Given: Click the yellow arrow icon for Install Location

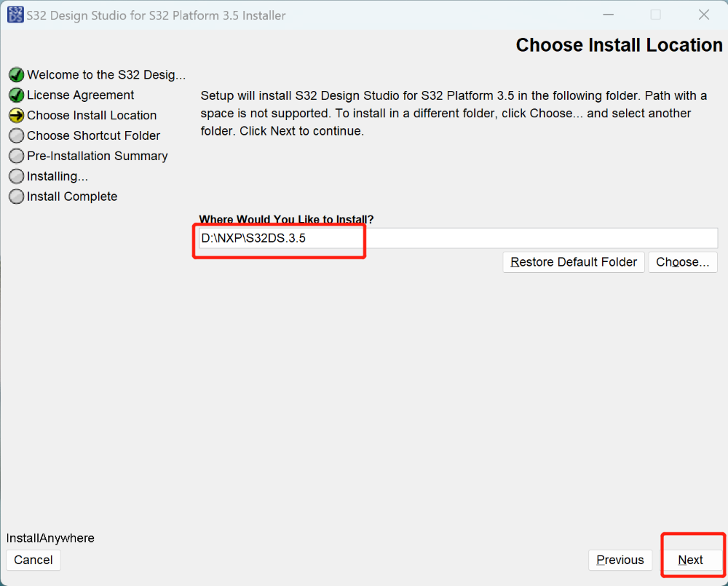Looking at the screenshot, I should [x=16, y=116].
